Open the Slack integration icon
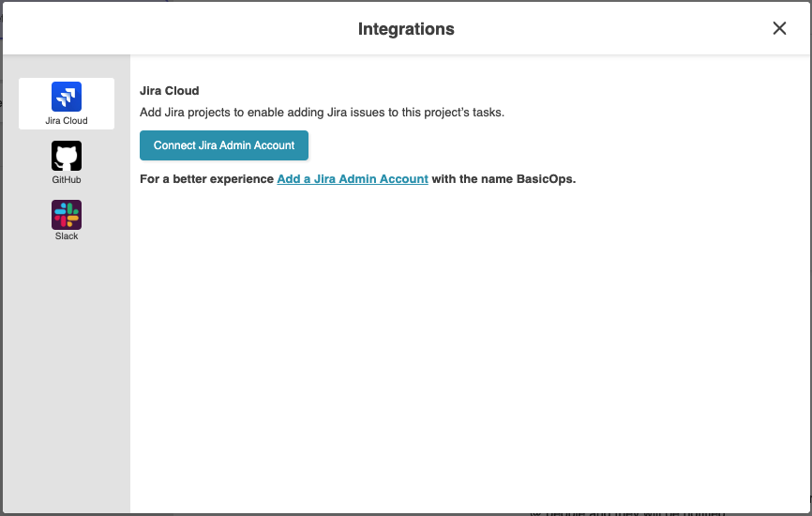The image size is (812, 516). (x=67, y=215)
